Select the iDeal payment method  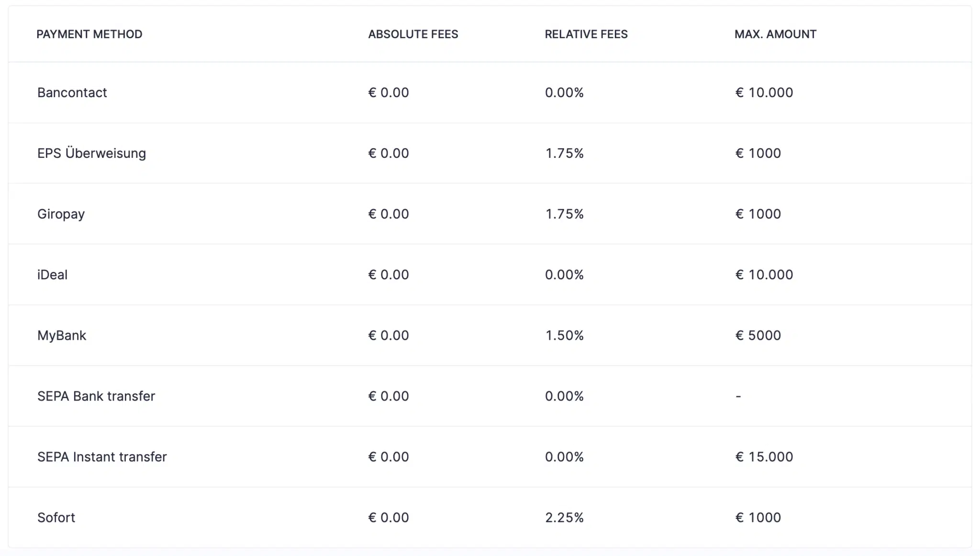point(490,275)
